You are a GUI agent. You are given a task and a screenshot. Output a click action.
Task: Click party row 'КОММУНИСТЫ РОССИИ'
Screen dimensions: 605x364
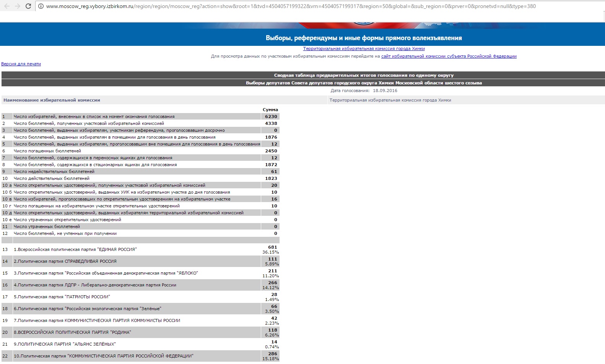pyautogui.click(x=97, y=320)
